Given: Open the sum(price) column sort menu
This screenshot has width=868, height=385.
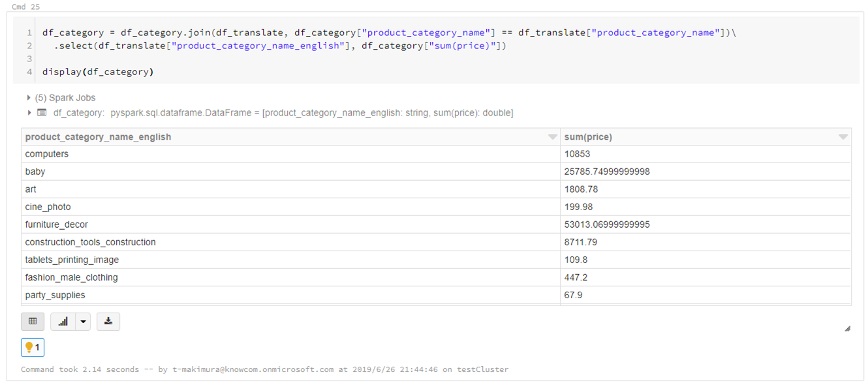Looking at the screenshot, I should (843, 136).
